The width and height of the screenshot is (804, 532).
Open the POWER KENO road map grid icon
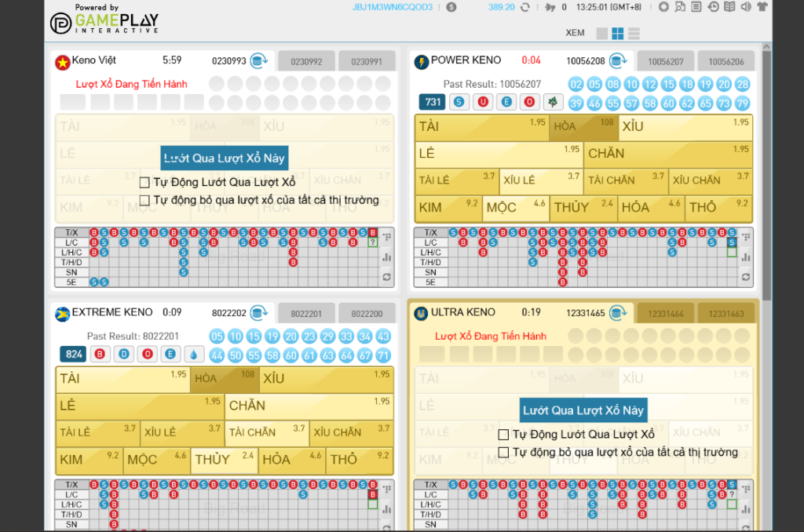coord(746,237)
